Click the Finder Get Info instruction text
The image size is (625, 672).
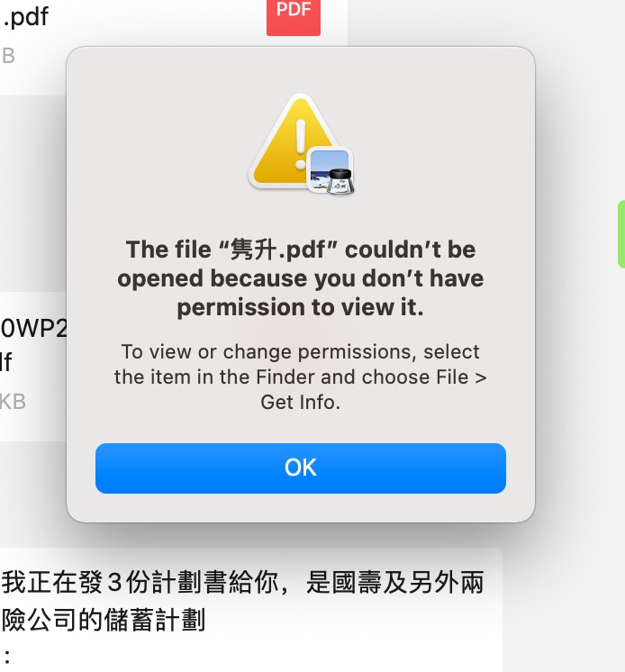click(300, 377)
